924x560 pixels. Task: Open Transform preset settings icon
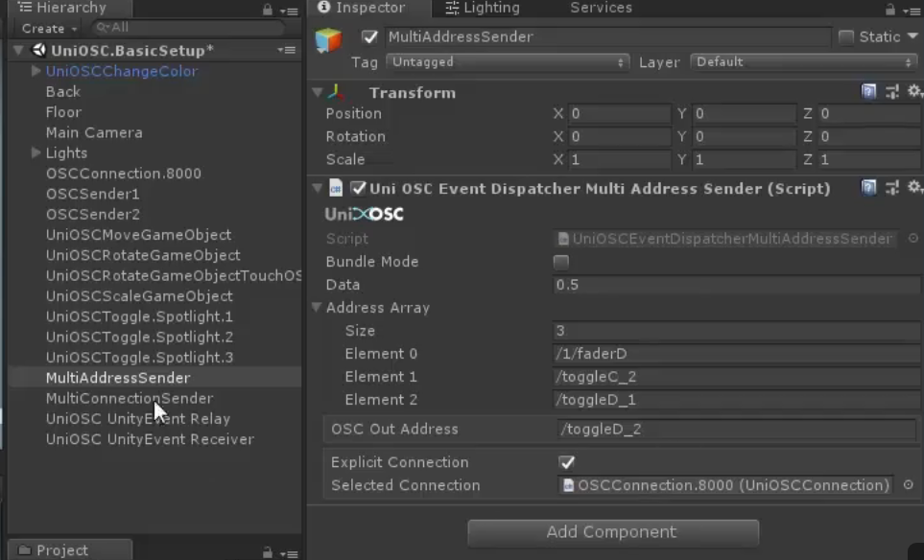click(x=892, y=92)
